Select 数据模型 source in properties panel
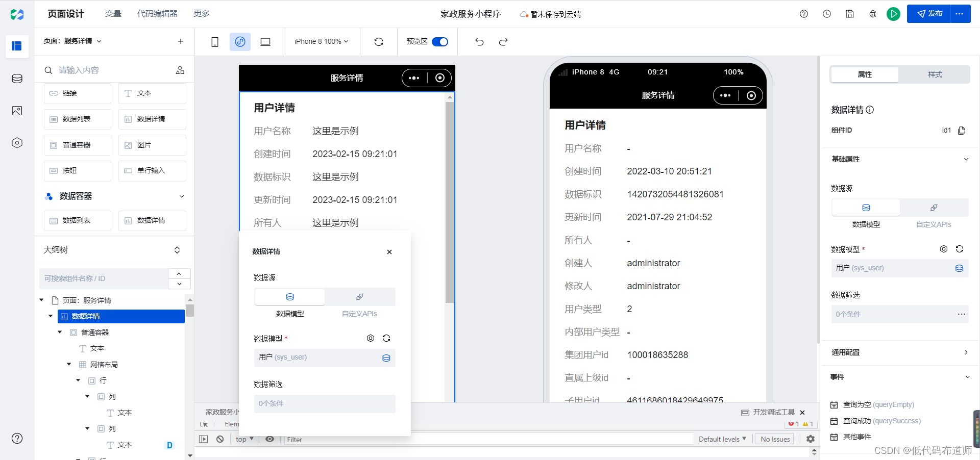The width and height of the screenshot is (980, 460). pyautogui.click(x=866, y=208)
